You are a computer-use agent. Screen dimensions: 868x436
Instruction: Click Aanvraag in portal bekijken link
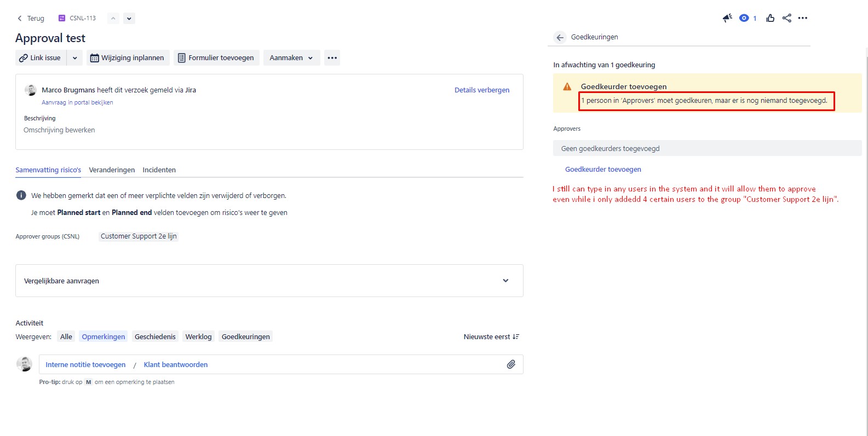[x=77, y=102]
